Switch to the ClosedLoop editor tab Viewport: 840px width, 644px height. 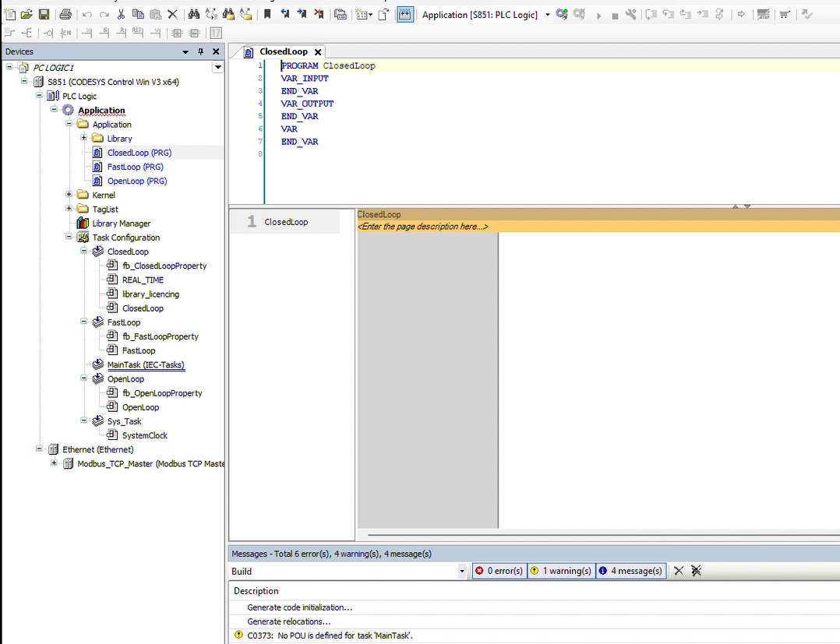click(283, 51)
